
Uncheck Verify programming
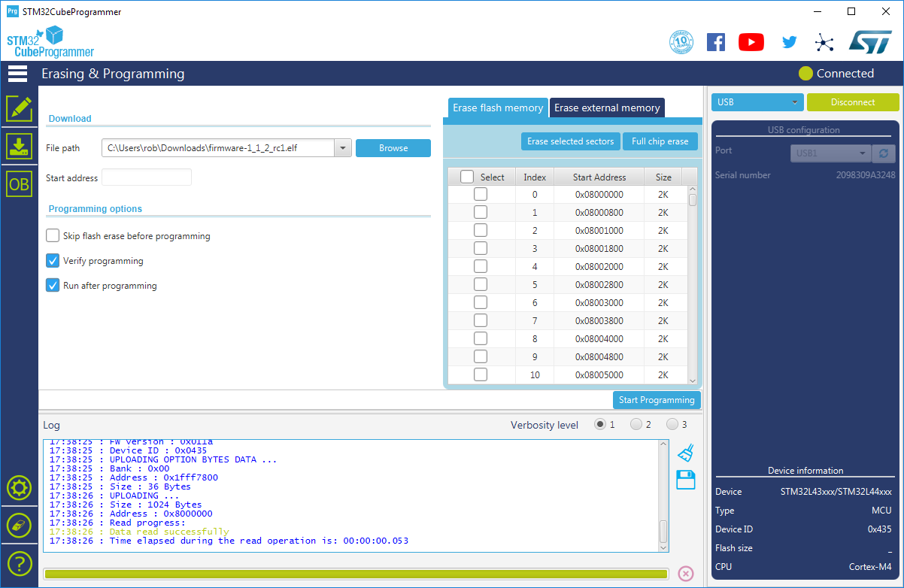point(53,261)
